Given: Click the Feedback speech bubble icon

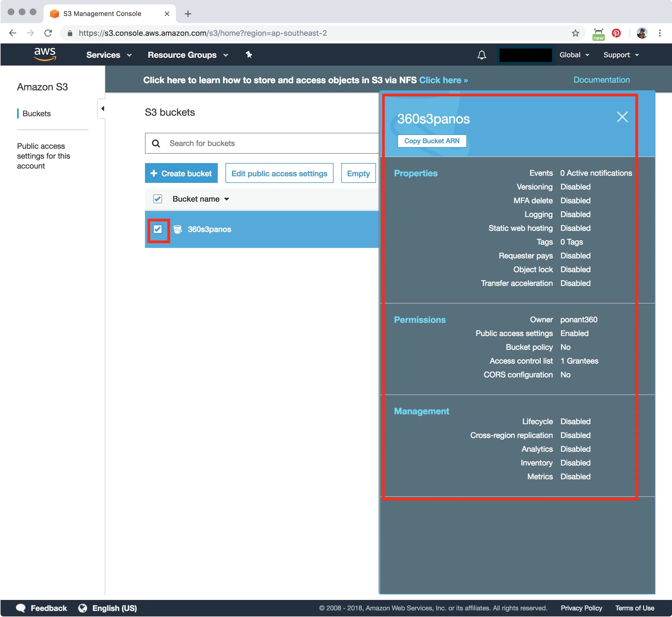Looking at the screenshot, I should pyautogui.click(x=21, y=608).
